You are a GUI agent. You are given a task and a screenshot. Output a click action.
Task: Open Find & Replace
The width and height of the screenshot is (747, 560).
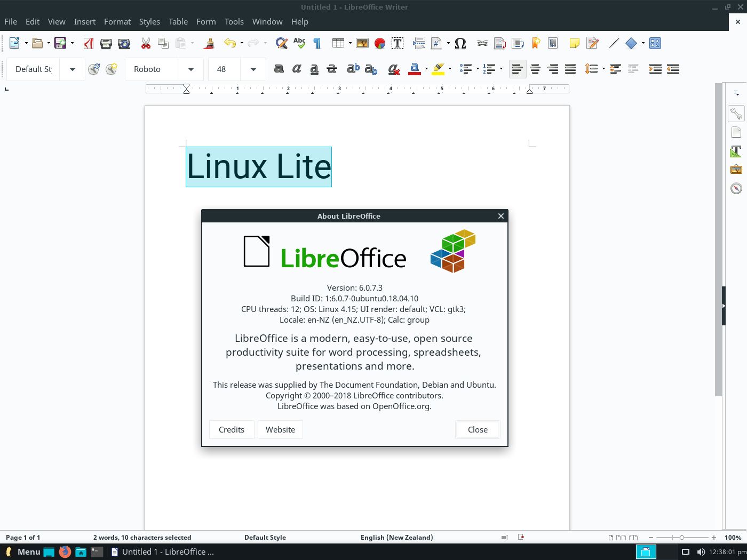point(282,43)
